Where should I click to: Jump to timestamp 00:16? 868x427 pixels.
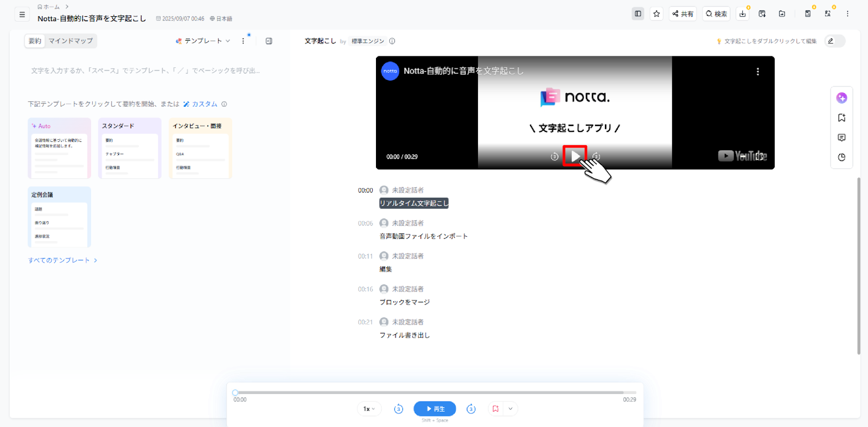[x=365, y=289]
